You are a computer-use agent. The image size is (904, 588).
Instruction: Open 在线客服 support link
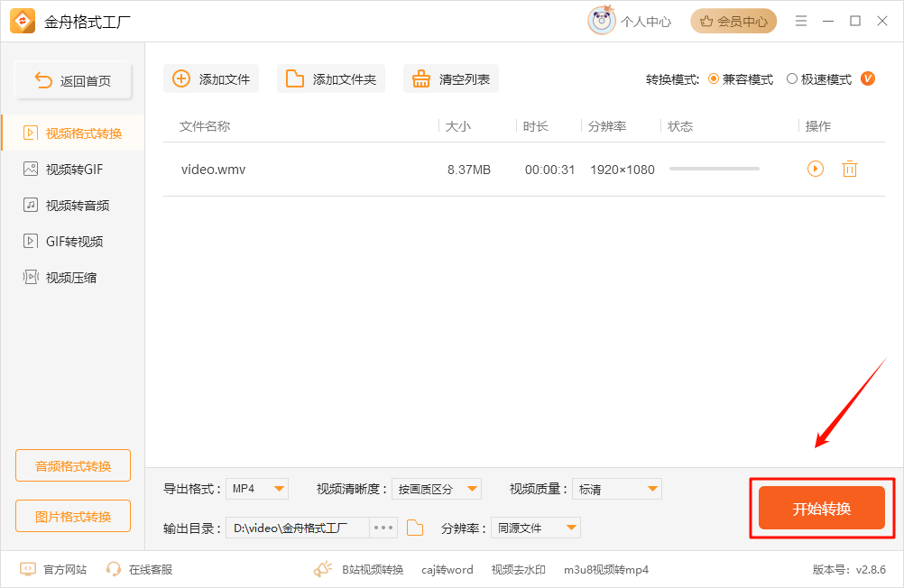139,570
